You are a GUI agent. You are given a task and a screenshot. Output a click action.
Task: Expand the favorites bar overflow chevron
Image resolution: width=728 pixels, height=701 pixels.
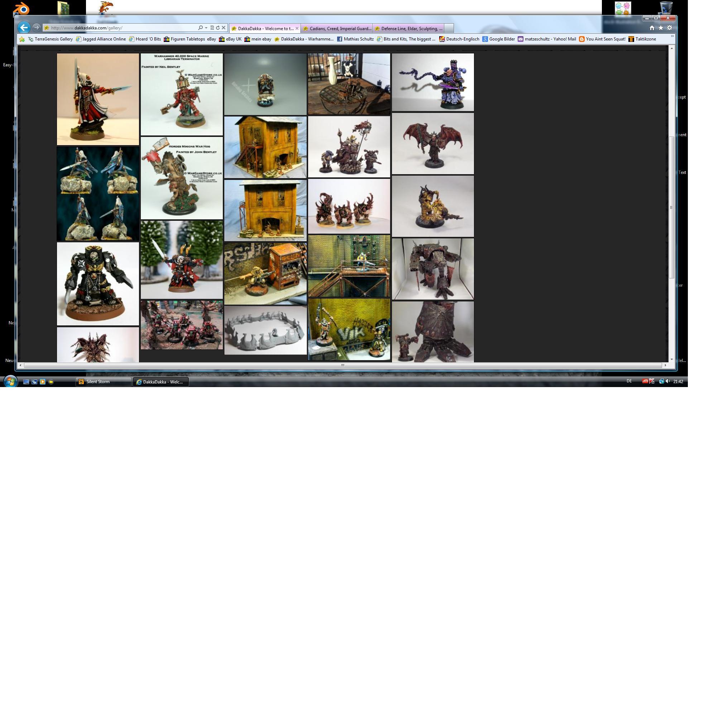point(672,37)
